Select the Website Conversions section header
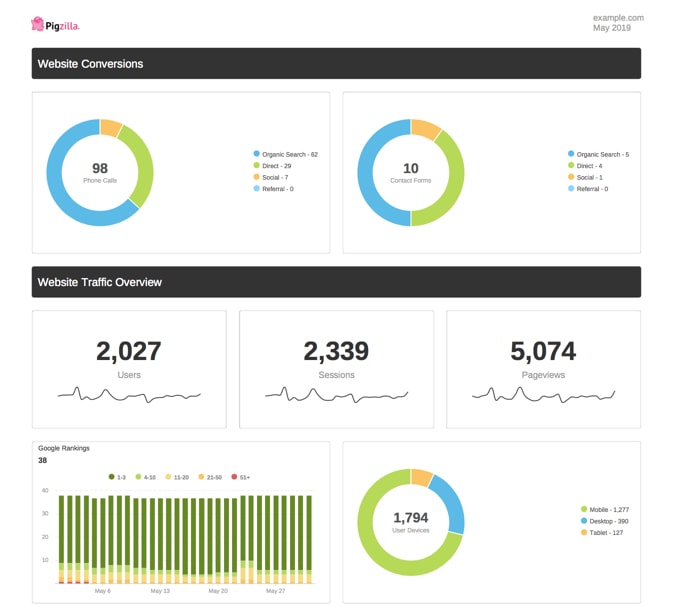The height and width of the screenshot is (607, 674). click(x=336, y=64)
